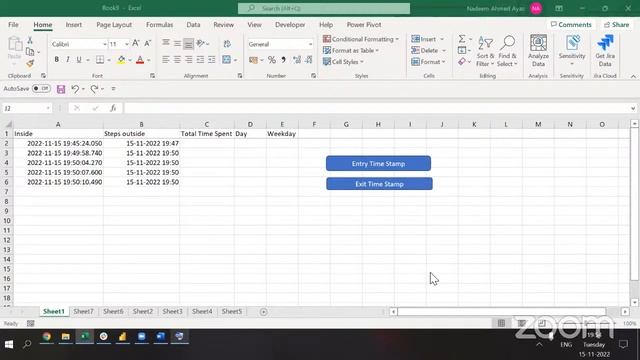
Task: Save the workbook with the floppy disk icon
Action: pos(61,89)
